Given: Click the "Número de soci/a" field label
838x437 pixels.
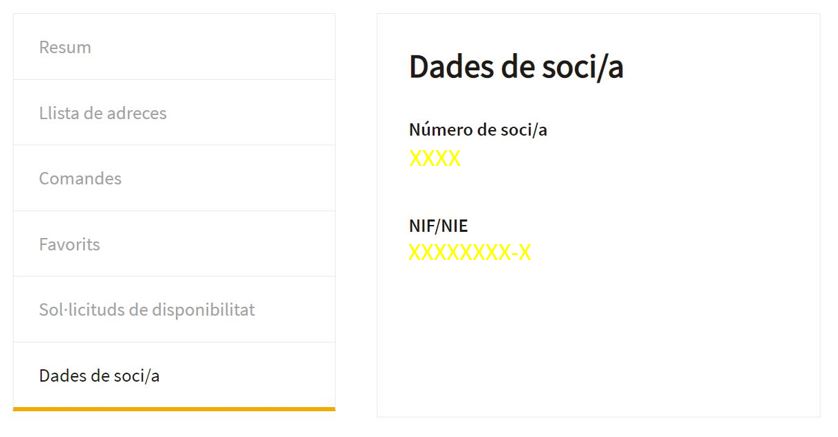Looking at the screenshot, I should [478, 129].
